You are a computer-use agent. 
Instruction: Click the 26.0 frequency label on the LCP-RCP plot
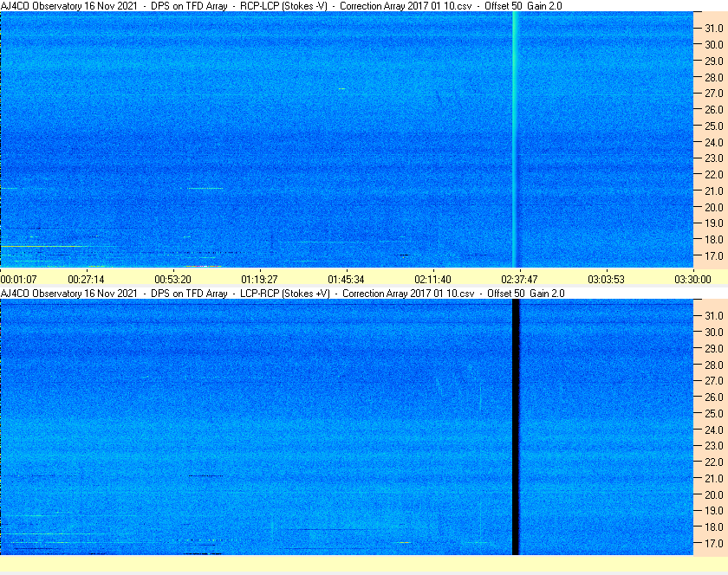click(713, 397)
